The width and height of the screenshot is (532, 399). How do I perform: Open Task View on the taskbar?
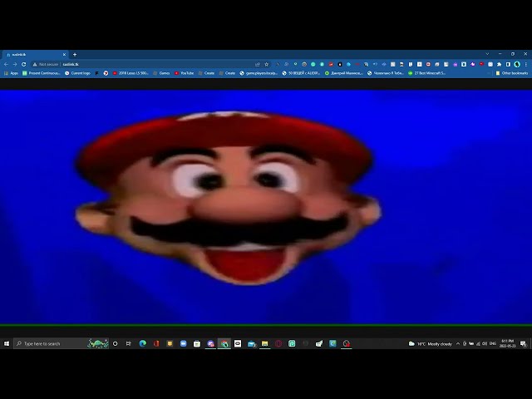tap(129, 343)
